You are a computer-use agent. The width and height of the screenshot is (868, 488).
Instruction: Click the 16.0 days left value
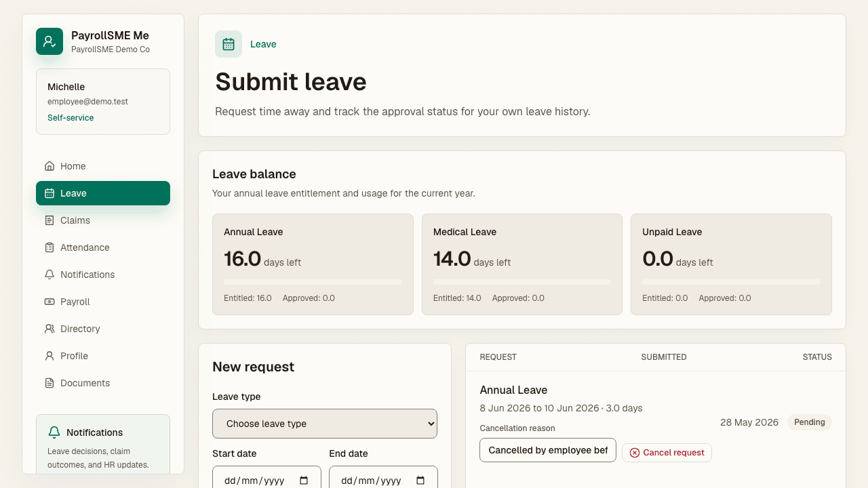[262, 259]
